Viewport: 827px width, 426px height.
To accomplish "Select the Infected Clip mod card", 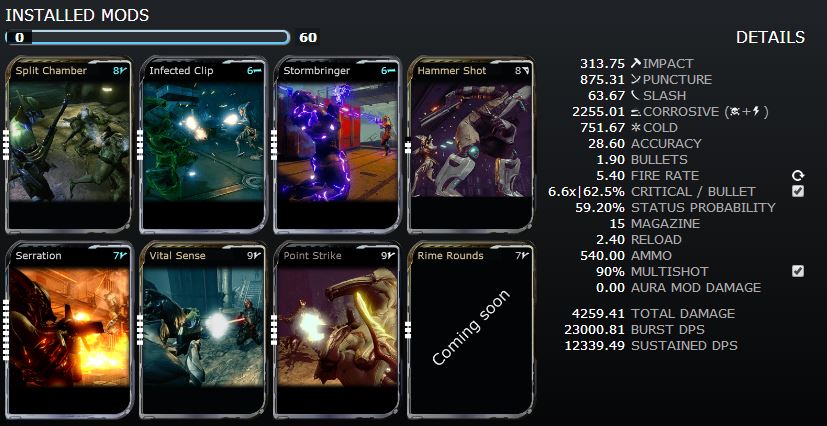I will pos(203,145).
